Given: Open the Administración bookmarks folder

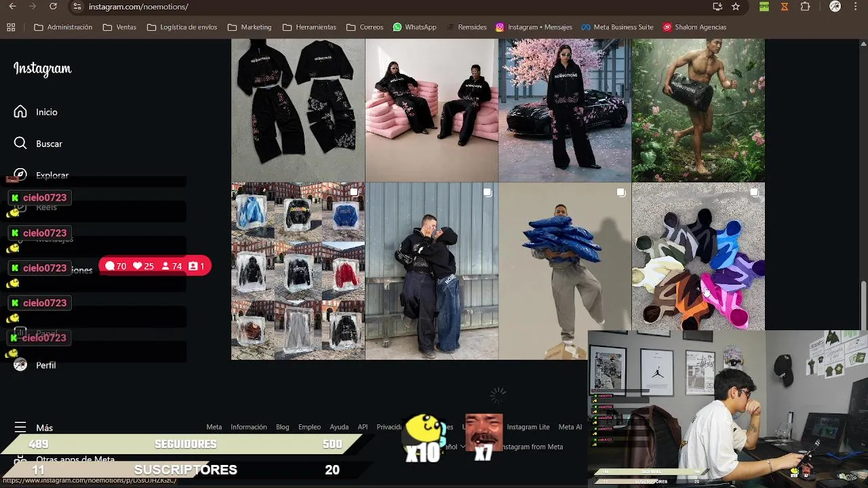Looking at the screenshot, I should 63,27.
